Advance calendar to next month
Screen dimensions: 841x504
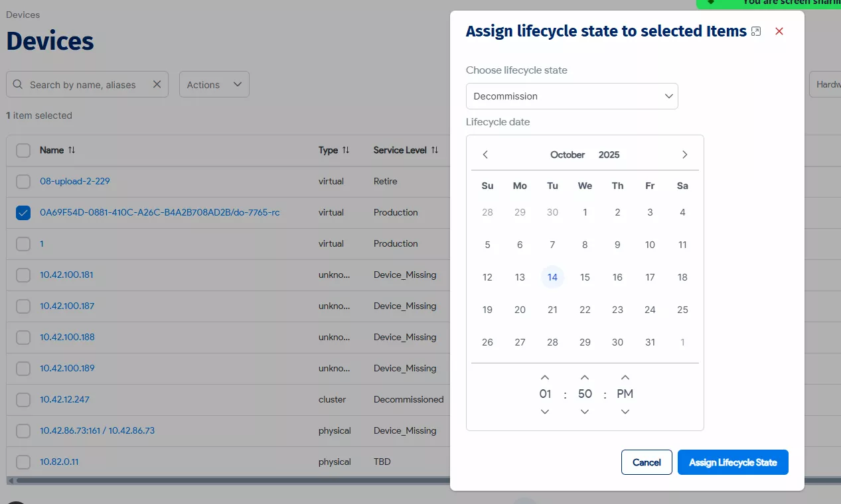coord(684,155)
